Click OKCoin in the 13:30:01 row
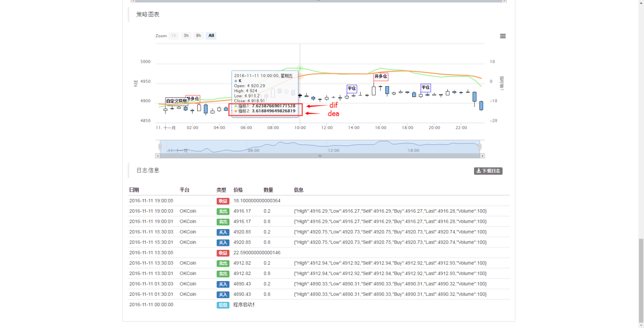 (x=188, y=274)
